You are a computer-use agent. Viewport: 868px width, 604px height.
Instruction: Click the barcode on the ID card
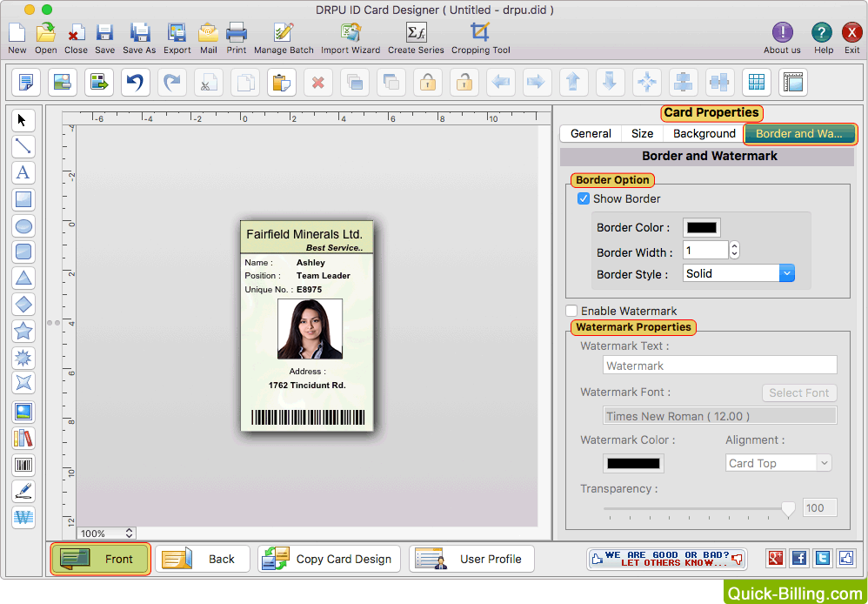pyautogui.click(x=308, y=417)
